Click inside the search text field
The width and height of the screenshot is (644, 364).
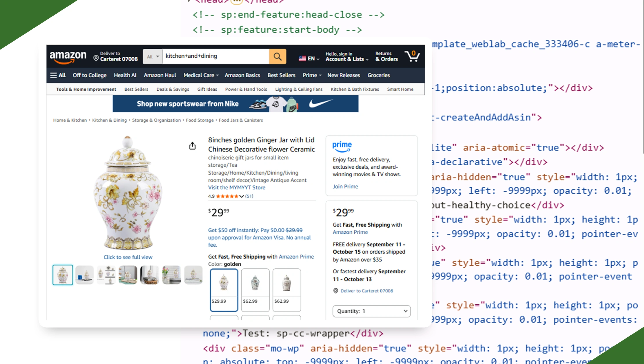216,56
